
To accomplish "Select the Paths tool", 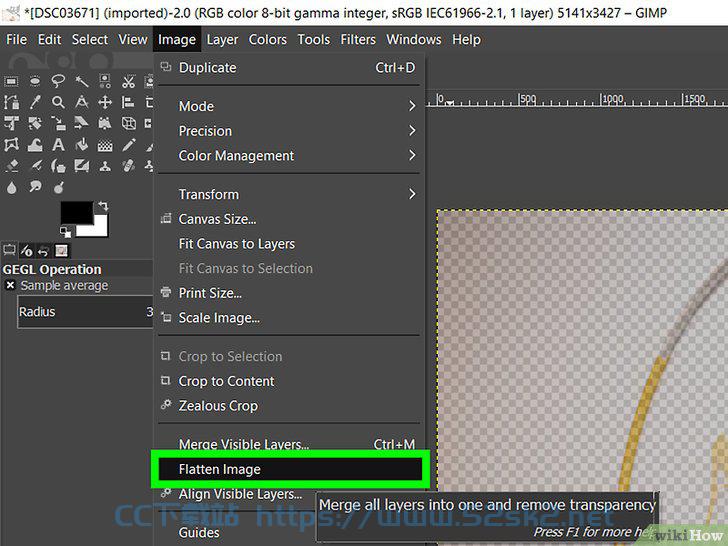I will pyautogui.click(x=11, y=102).
